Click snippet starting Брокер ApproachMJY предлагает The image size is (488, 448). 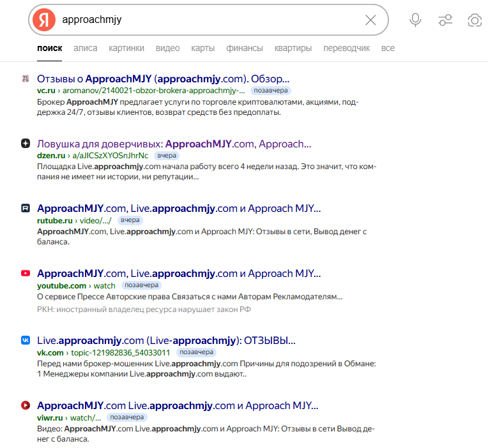[x=197, y=107]
